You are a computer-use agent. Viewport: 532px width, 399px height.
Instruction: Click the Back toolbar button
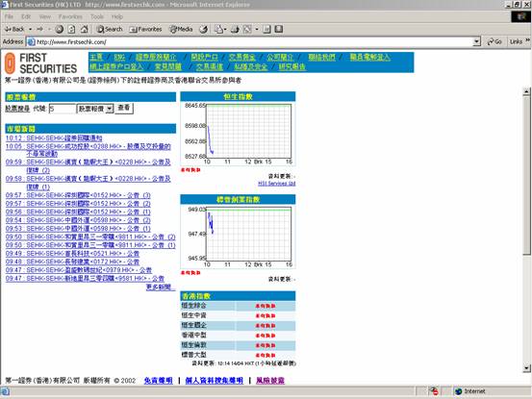tap(14, 29)
